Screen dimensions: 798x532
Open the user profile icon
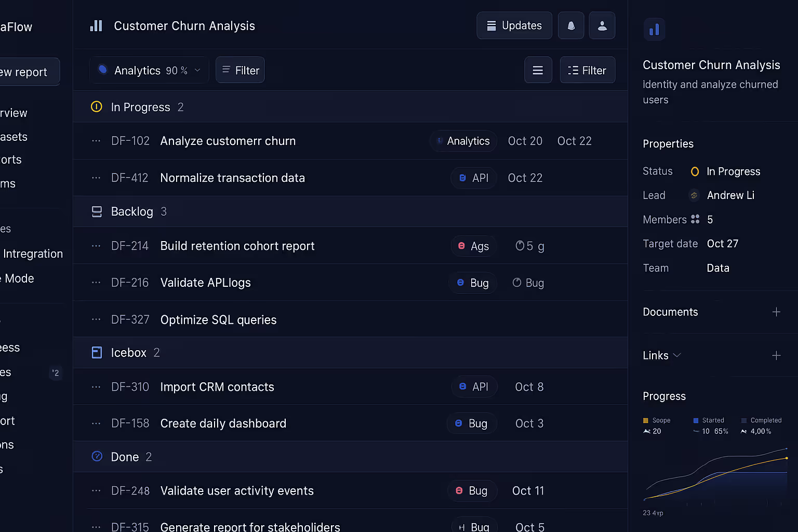tap(602, 25)
